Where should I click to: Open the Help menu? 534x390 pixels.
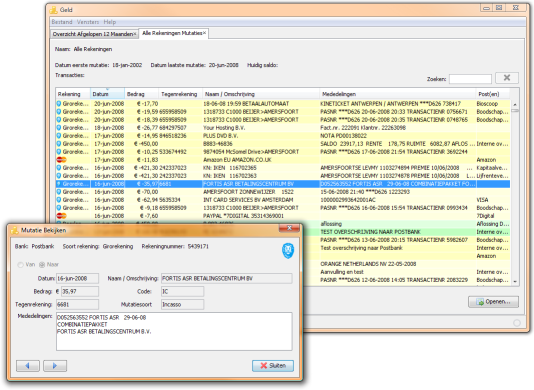tap(110, 22)
